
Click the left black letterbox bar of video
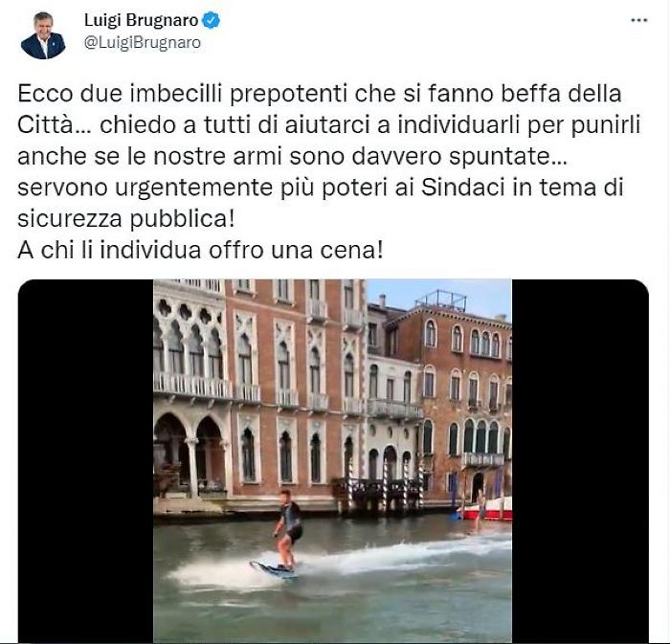pyautogui.click(x=85, y=460)
